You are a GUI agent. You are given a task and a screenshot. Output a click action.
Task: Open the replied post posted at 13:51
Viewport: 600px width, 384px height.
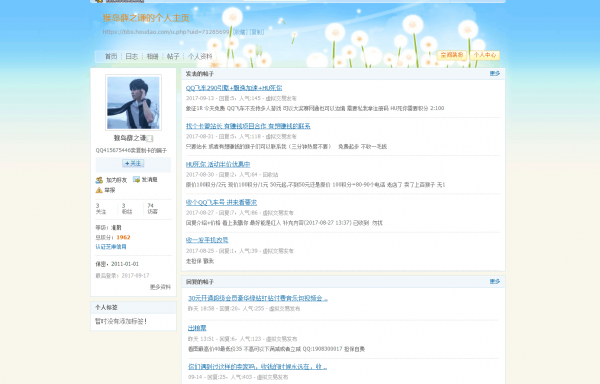pyautogui.click(x=197, y=328)
